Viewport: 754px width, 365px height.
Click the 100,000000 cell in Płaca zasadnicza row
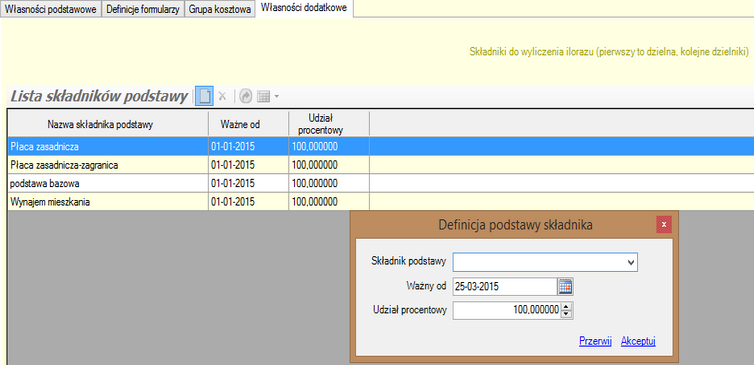tap(329, 147)
